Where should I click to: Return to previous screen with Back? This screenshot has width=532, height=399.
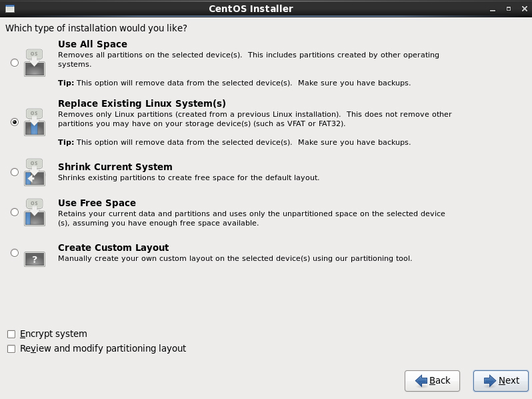tap(432, 381)
